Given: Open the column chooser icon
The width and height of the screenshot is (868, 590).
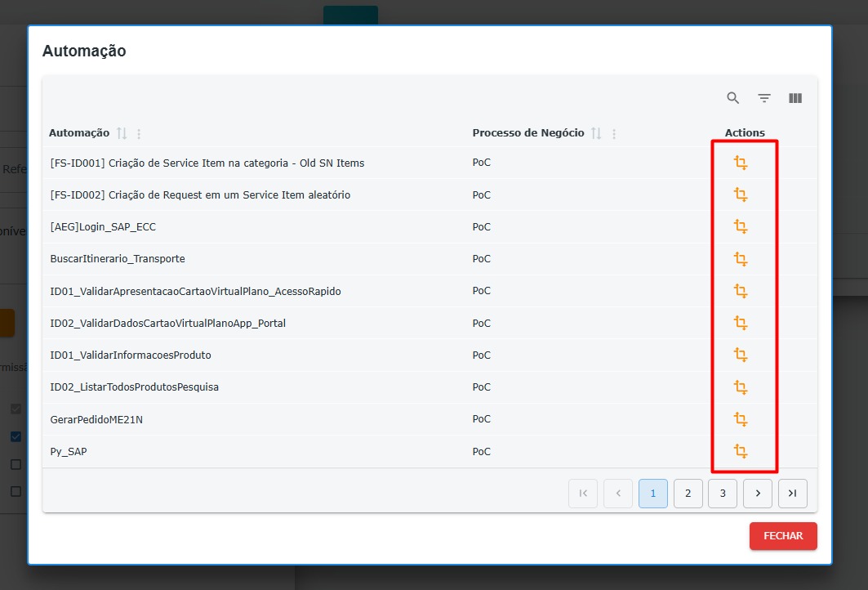Looking at the screenshot, I should pos(795,98).
